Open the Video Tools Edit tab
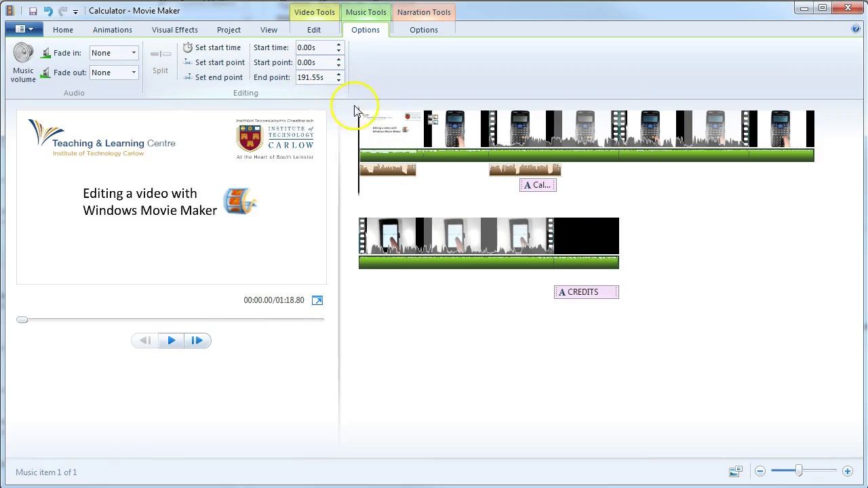Screen dimensions: 868x488 pos(314,30)
